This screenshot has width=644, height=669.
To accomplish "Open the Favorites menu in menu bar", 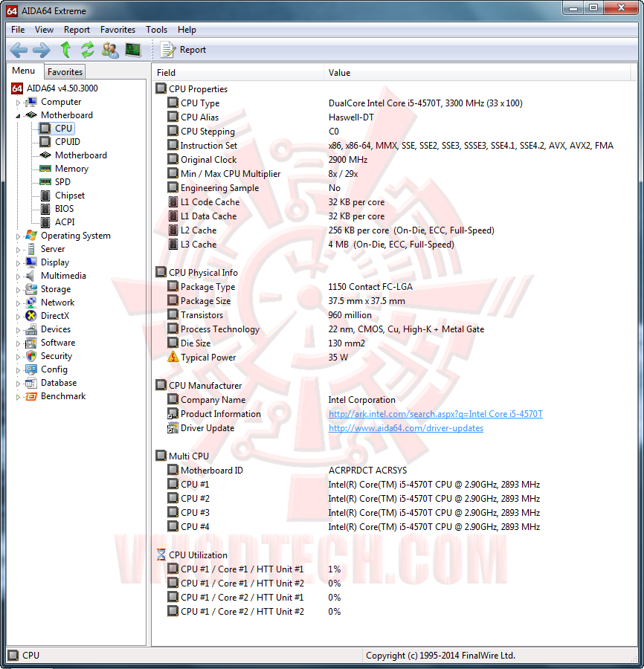I will point(117,30).
